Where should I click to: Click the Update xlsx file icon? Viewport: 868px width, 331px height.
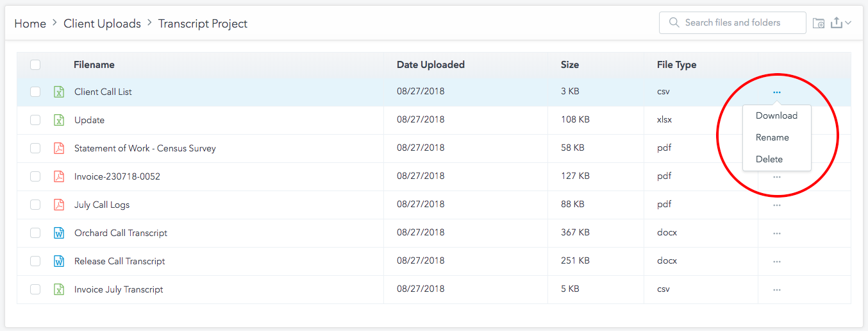[59, 120]
